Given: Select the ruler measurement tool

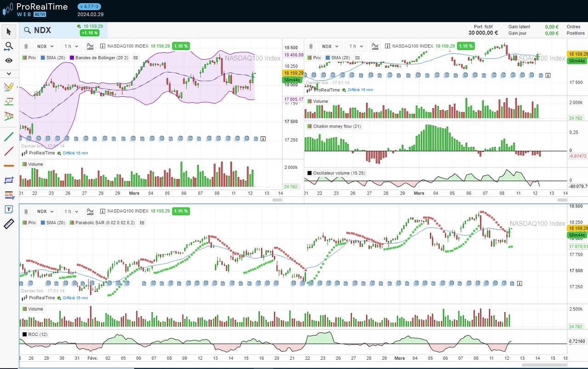Looking at the screenshot, I should coord(9,224).
